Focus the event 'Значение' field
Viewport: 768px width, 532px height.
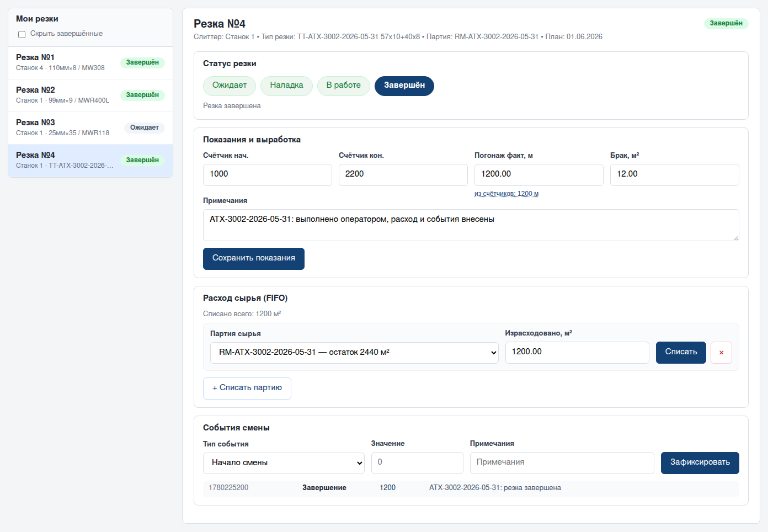(x=417, y=463)
